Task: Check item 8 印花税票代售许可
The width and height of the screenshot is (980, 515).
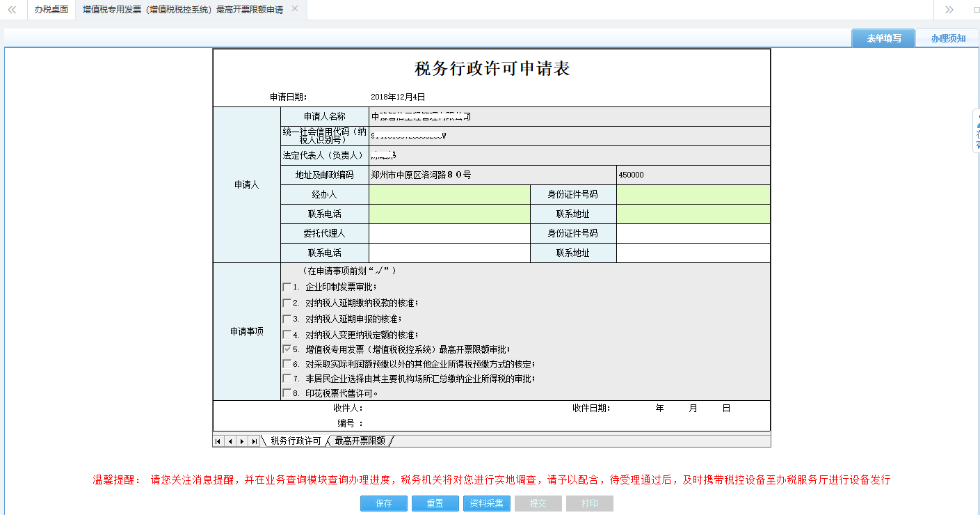Action: point(287,393)
